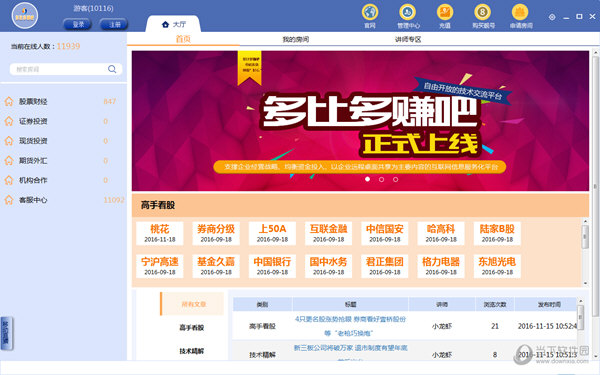This screenshot has height=375, width=600.
Task: Click the 购买靓号 number purchase icon
Action: pyautogui.click(x=483, y=16)
